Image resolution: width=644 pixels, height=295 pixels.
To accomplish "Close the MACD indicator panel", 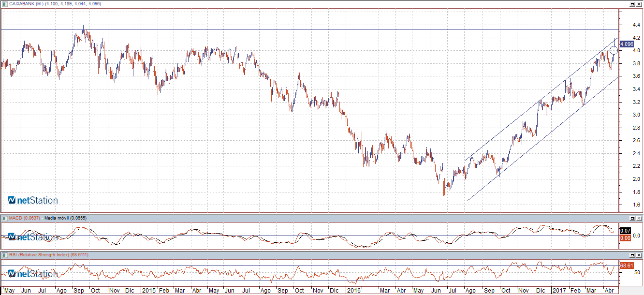I will pyautogui.click(x=639, y=218).
